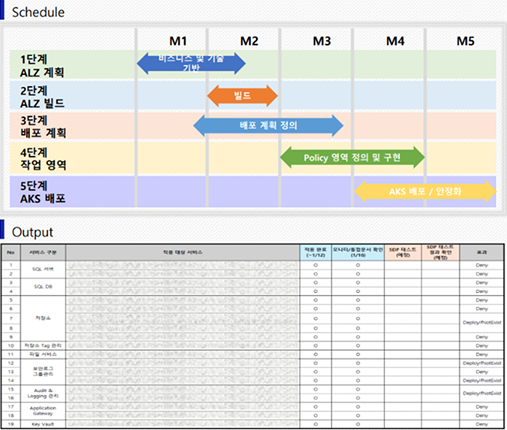This screenshot has height=430, width=507.
Task: Click the 'Deny' value in row 1
Action: pyautogui.click(x=482, y=265)
